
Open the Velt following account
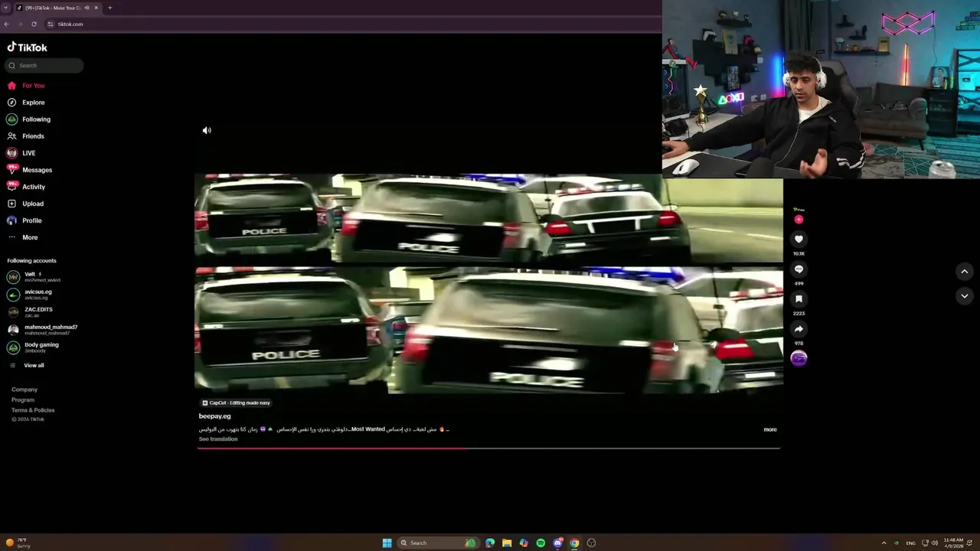tap(34, 276)
